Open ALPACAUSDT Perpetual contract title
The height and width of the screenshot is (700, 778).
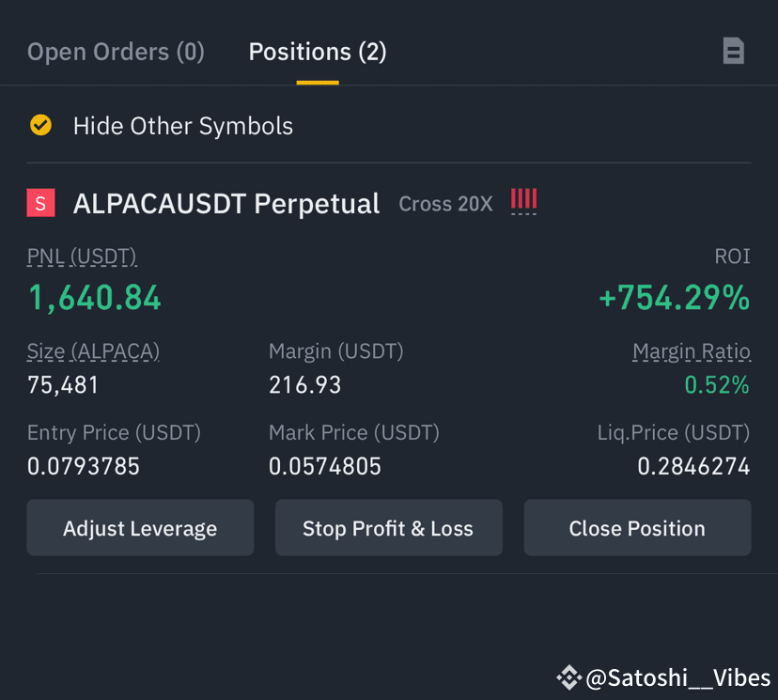(226, 203)
